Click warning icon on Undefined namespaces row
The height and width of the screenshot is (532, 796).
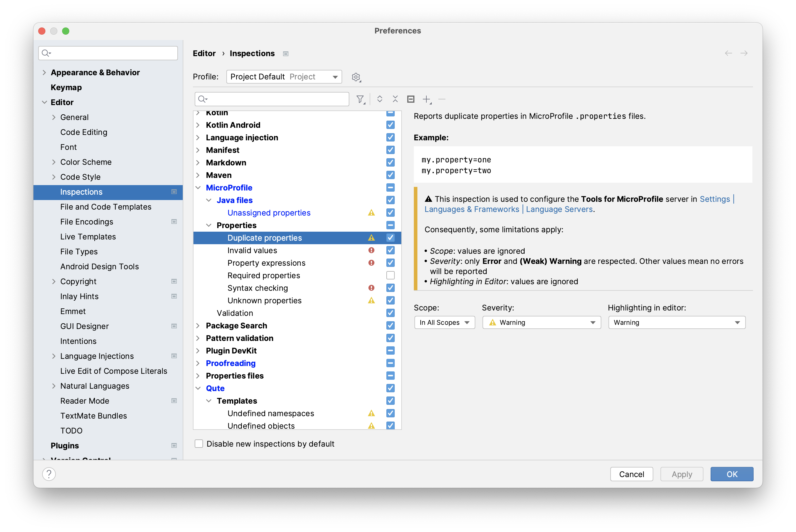[x=371, y=413]
